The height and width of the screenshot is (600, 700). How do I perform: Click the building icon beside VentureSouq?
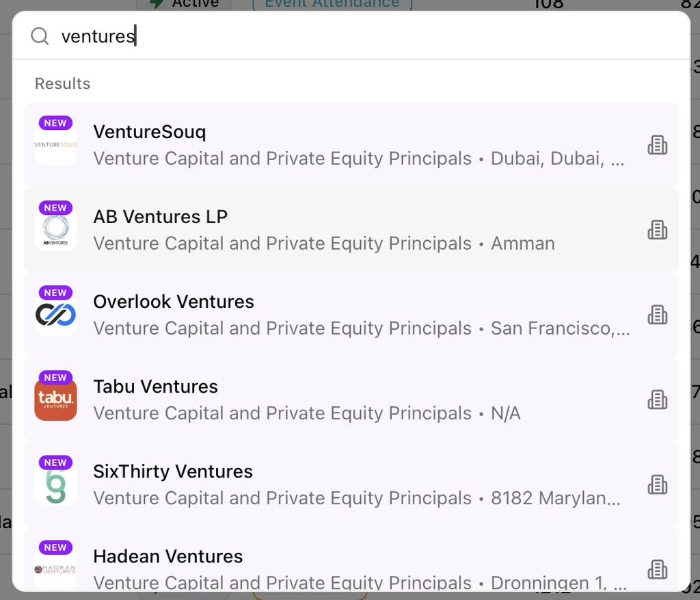tap(657, 145)
